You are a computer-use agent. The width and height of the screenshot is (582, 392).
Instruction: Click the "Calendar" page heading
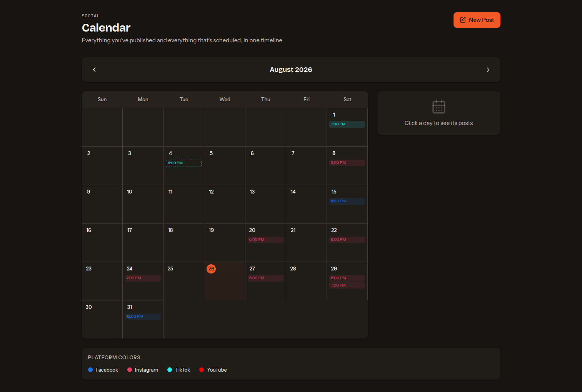(106, 28)
